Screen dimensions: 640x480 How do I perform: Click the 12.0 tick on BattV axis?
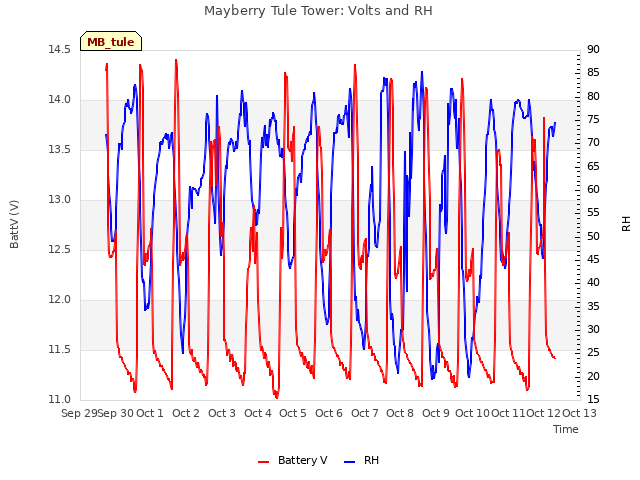pos(59,300)
